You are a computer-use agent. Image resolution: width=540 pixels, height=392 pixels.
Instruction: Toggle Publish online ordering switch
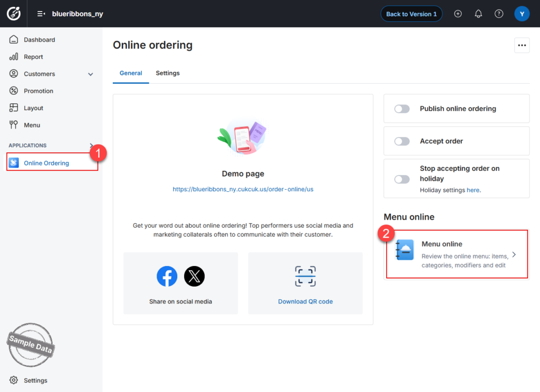tap(402, 109)
